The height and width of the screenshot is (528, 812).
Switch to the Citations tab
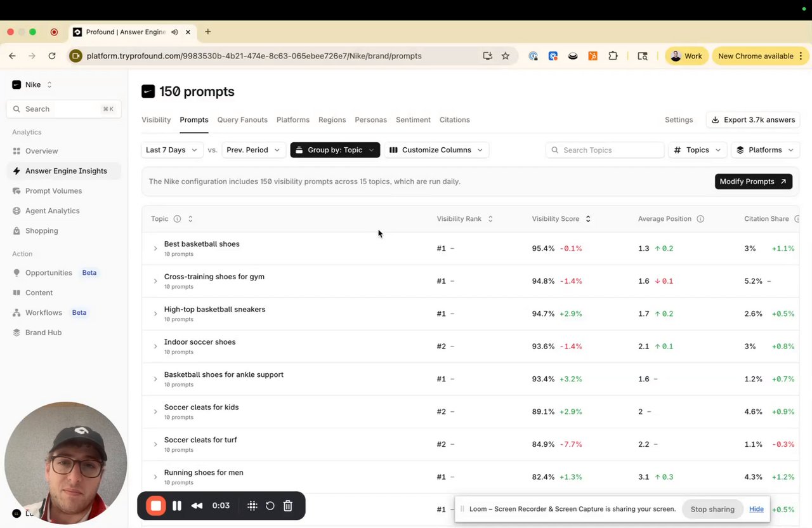point(455,120)
